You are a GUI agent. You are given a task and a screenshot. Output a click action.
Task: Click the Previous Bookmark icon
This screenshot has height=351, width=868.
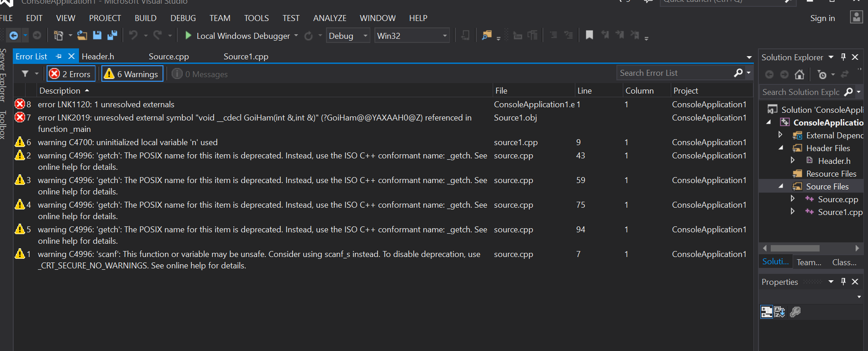point(605,35)
